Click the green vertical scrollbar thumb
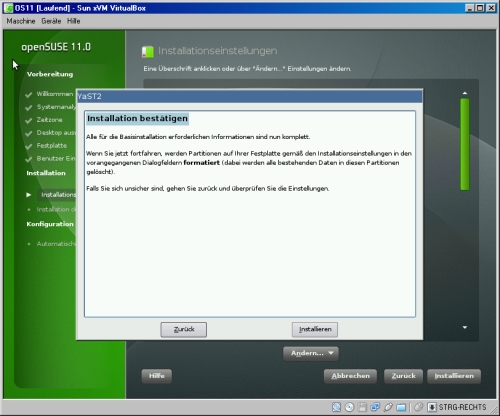The image size is (500, 416). click(465, 144)
